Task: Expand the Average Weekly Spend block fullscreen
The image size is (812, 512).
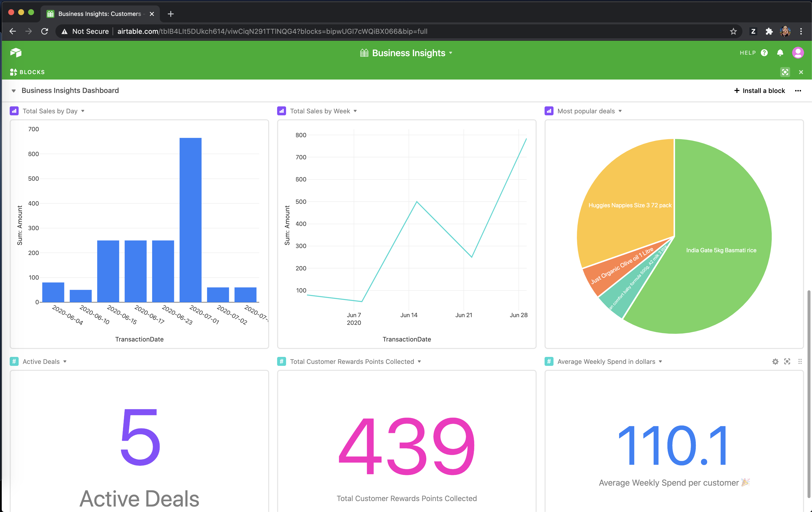Action: [x=787, y=362]
